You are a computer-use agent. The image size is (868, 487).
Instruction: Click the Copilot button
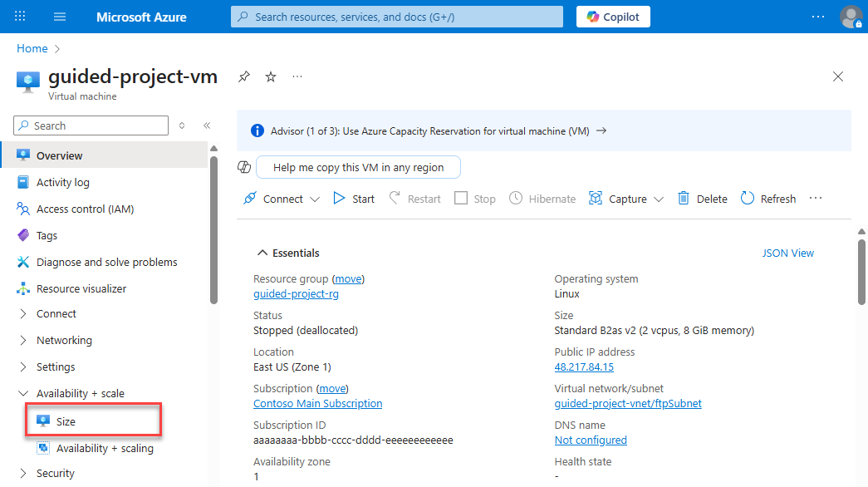[613, 17]
